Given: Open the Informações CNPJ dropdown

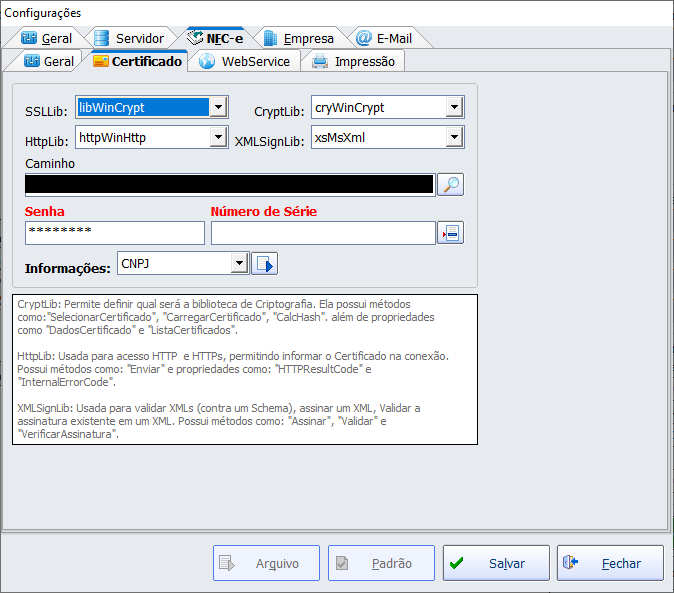Looking at the screenshot, I should [x=239, y=263].
